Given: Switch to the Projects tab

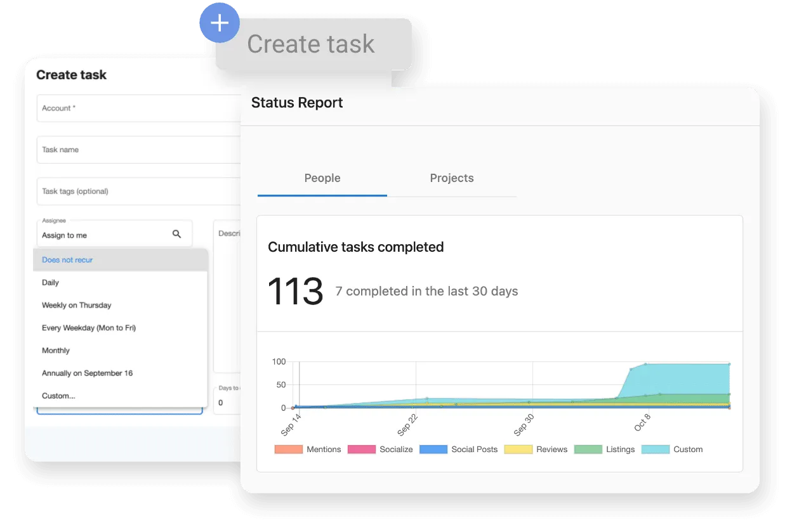Looking at the screenshot, I should (x=451, y=178).
